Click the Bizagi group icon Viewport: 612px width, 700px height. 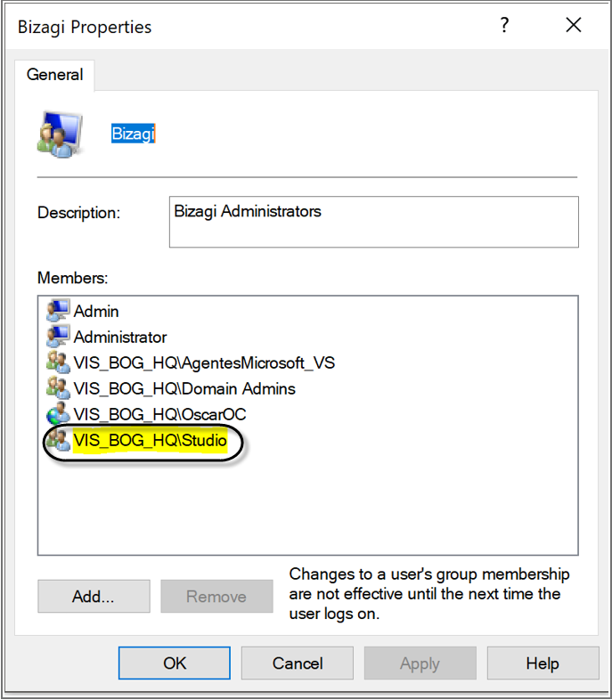pos(60,134)
